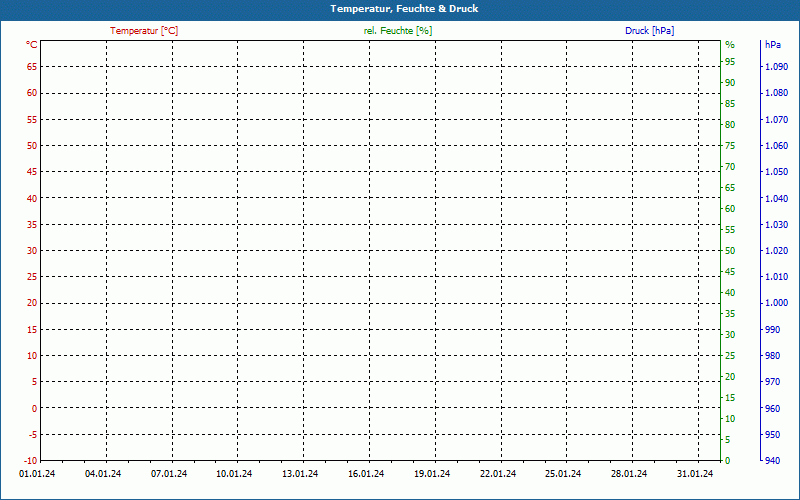Click '950' on the blue pressure axis
The width and height of the screenshot is (800, 500).
(772, 435)
